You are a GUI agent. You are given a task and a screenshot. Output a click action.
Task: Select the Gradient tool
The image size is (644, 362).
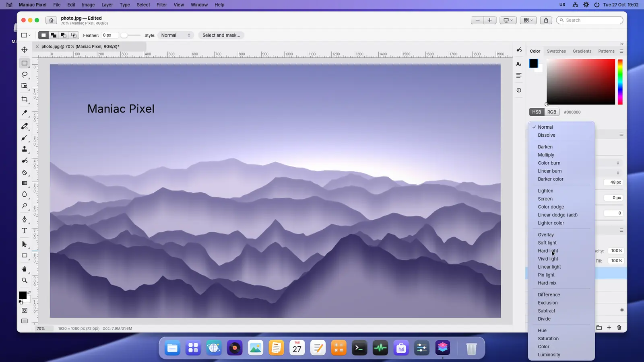25,183
